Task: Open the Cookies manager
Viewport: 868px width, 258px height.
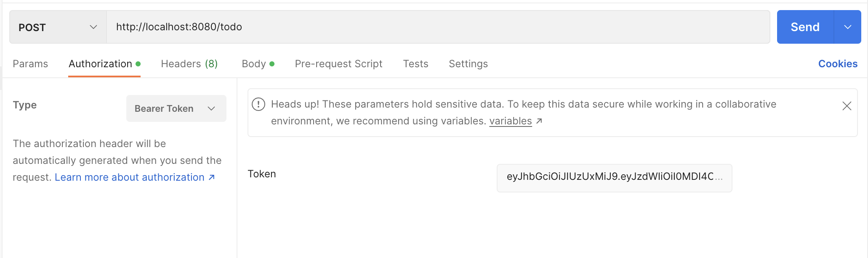Action: click(838, 63)
